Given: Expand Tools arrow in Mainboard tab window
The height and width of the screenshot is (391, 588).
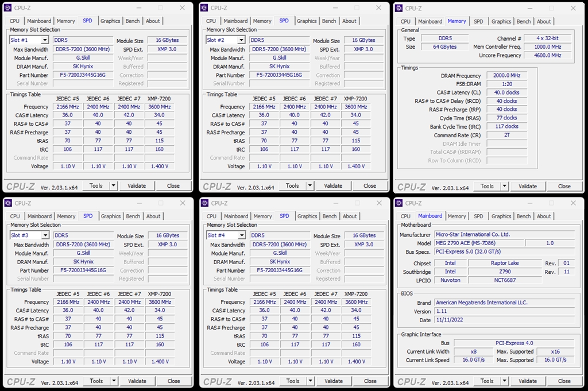Looking at the screenshot, I should (504, 381).
